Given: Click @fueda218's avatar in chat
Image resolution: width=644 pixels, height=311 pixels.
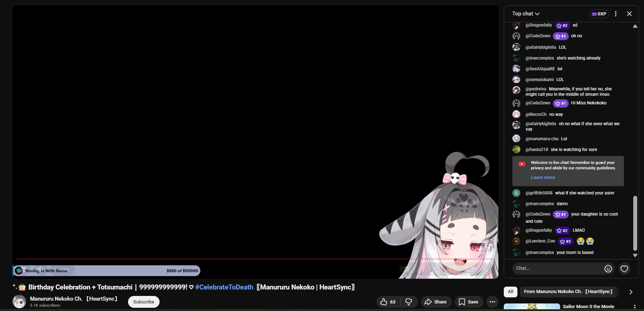Looking at the screenshot, I should click(x=516, y=149).
